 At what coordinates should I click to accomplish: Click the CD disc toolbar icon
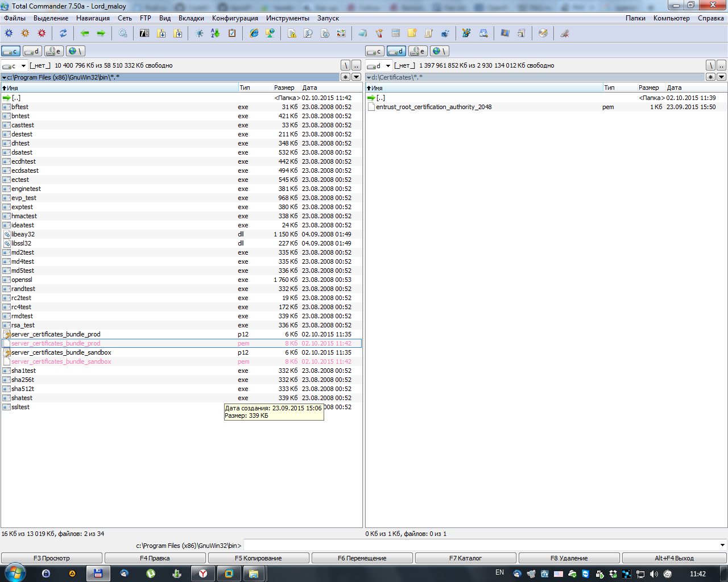pos(543,34)
